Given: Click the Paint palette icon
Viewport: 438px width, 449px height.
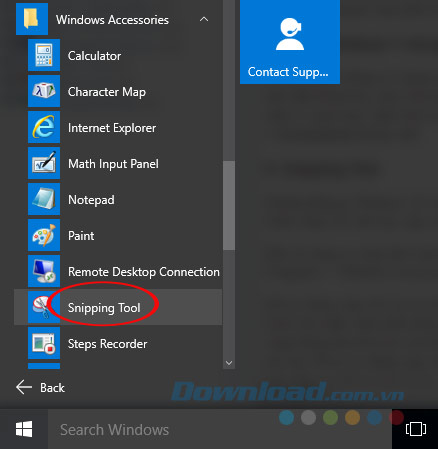Looking at the screenshot, I should 44,235.
